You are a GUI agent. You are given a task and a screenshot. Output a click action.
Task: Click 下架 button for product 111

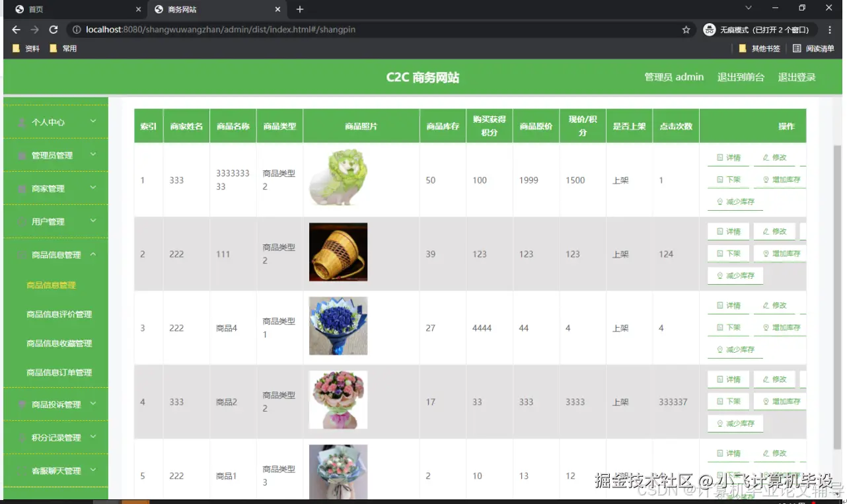pos(729,254)
